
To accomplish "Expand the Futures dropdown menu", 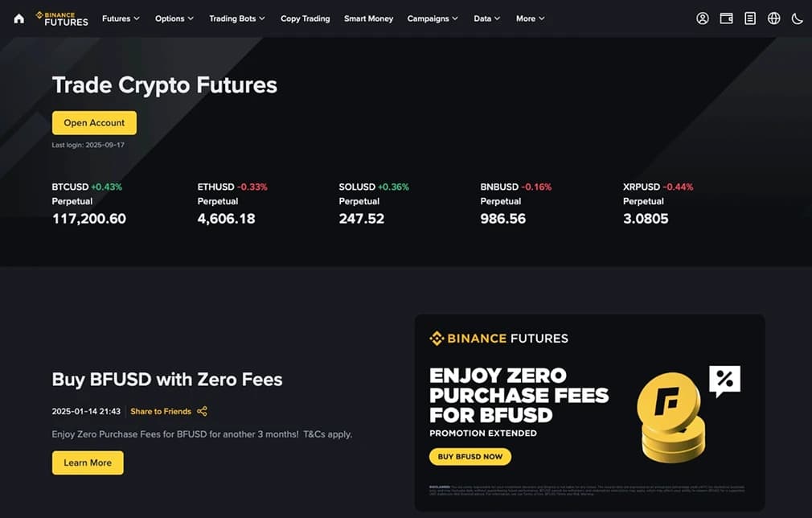I will click(x=120, y=18).
